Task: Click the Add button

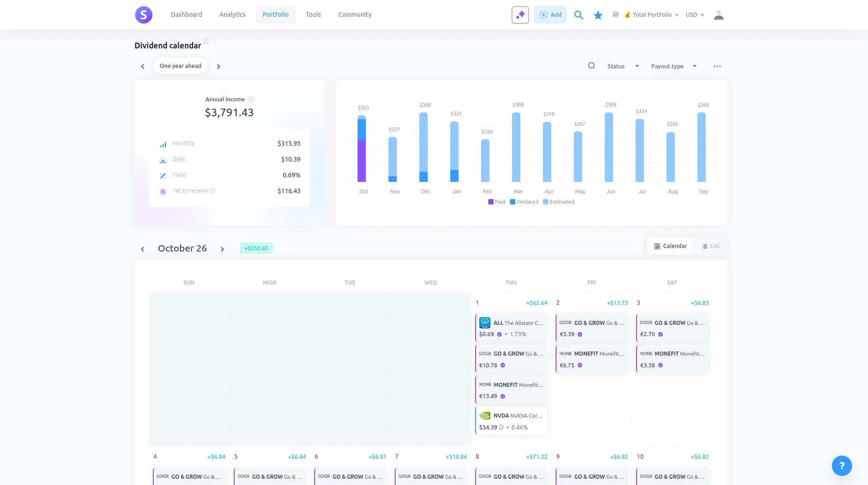Action: pos(550,15)
